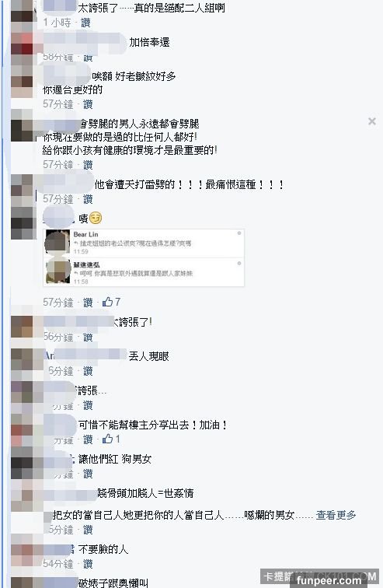The image size is (383, 588).
Task: Like the comment 你適合更好的
Action: pos(88,104)
